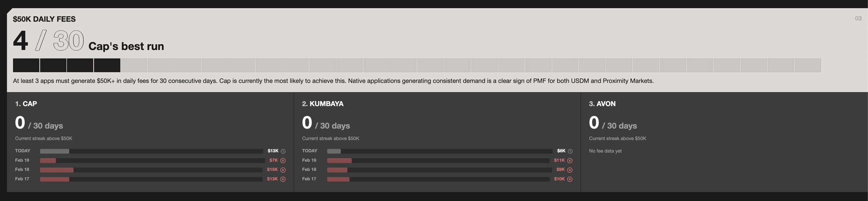
Task: Select the last empty streak segment
Action: (x=807, y=65)
